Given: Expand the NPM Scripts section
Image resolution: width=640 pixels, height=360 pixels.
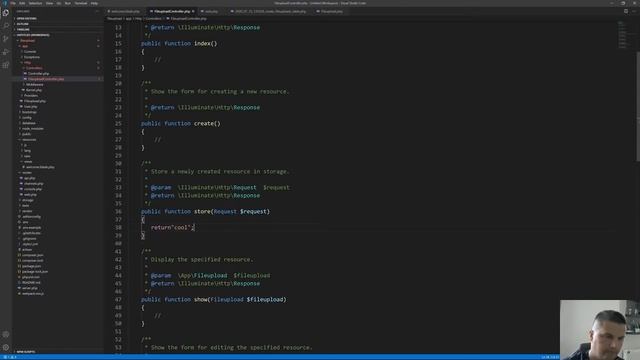Looking at the screenshot, I should (x=25, y=351).
